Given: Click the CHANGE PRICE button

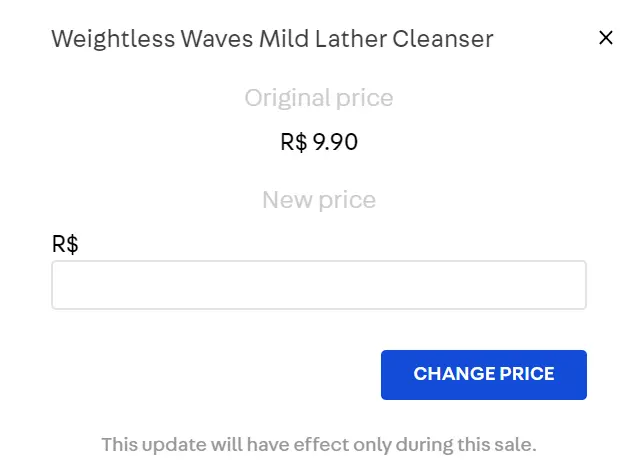Looking at the screenshot, I should pyautogui.click(x=483, y=374).
